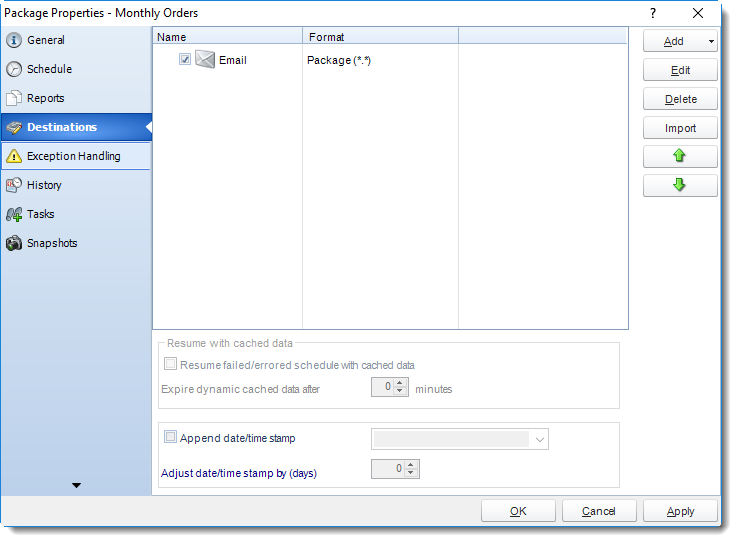Move destination down with green arrow
The height and width of the screenshot is (542, 737).
click(x=679, y=185)
